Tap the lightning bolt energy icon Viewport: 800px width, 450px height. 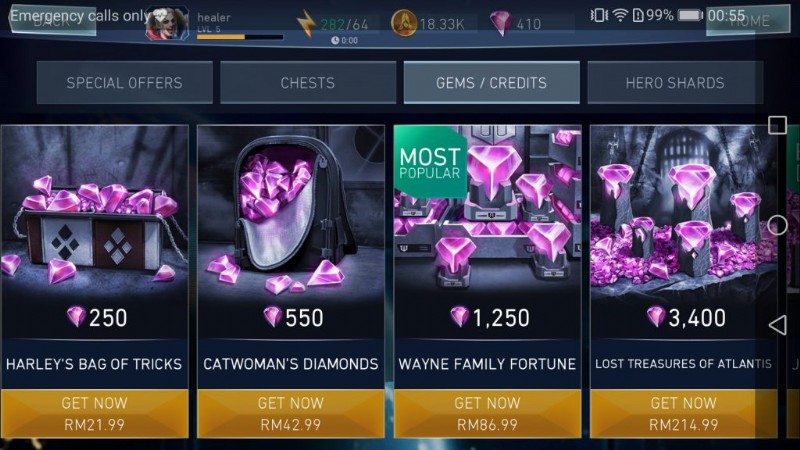pyautogui.click(x=307, y=23)
